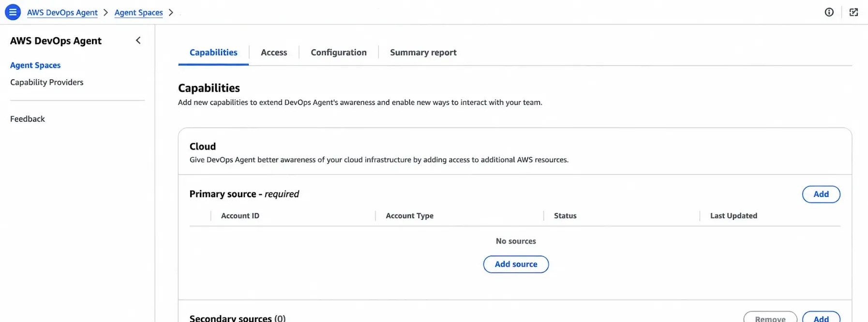
Task: Open the hamburger navigation menu icon
Action: click(13, 12)
